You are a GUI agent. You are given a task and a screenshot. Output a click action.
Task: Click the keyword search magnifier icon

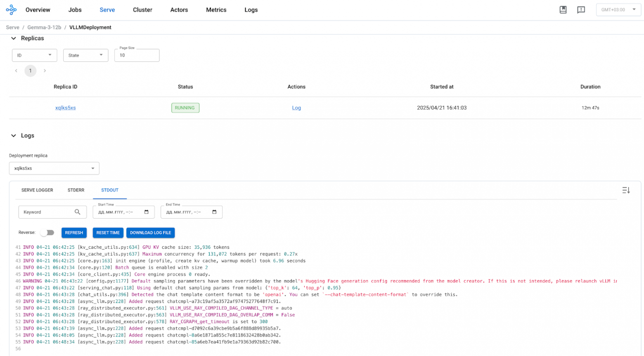tap(77, 212)
